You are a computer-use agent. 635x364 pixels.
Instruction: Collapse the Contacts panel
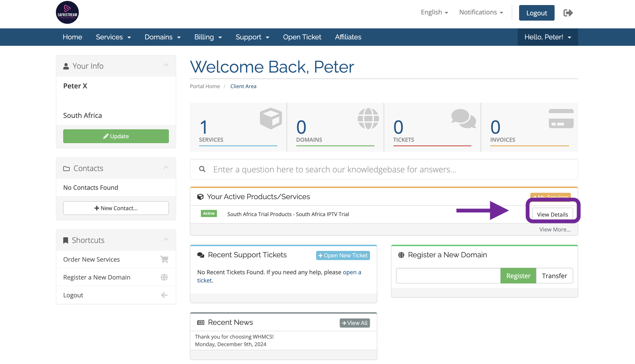coord(166,168)
